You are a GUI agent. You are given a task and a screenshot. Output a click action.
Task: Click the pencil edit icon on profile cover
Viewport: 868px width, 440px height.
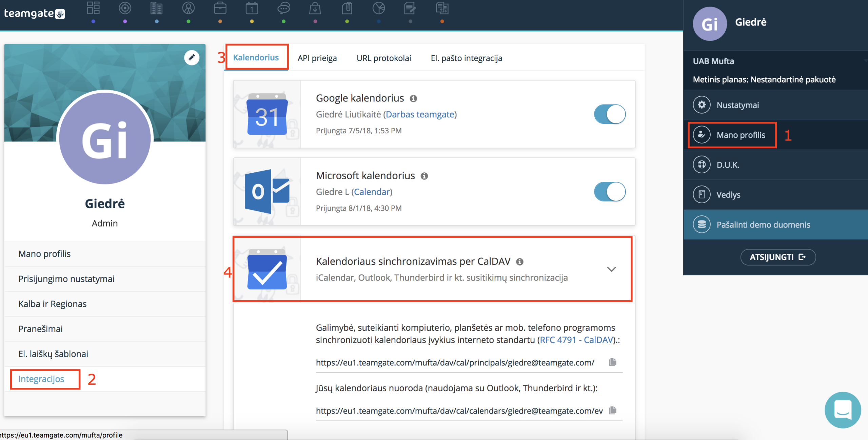point(192,57)
